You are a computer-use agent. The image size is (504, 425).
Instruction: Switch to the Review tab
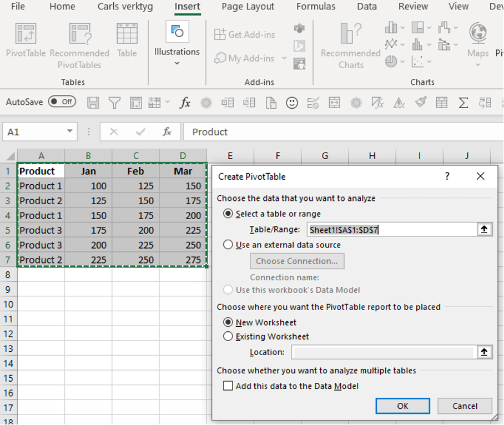[x=413, y=7]
